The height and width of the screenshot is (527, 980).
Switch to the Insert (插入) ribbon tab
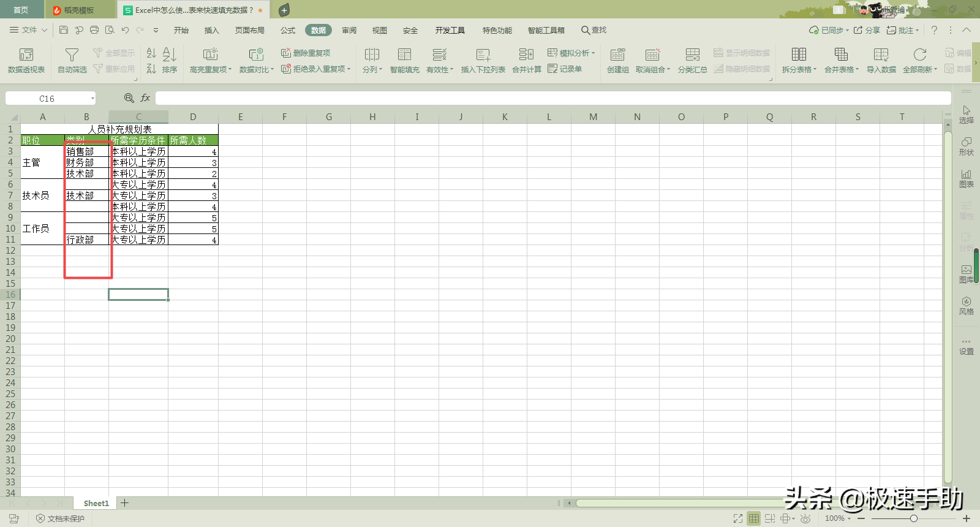coord(211,30)
